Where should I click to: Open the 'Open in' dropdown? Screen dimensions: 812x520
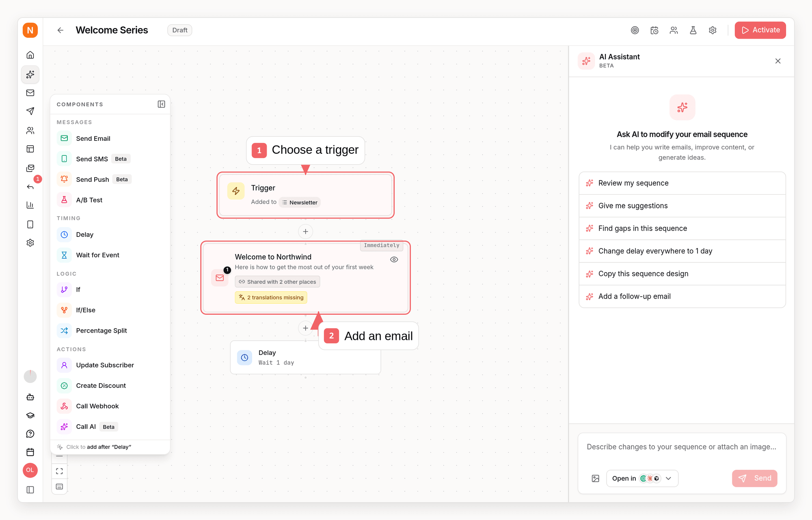[642, 479]
